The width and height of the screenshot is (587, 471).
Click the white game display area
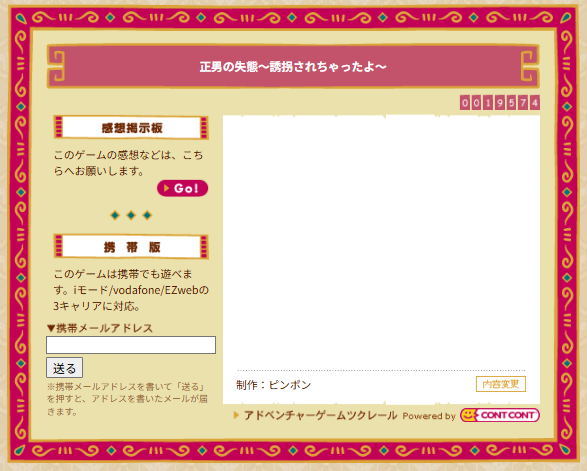click(x=381, y=241)
